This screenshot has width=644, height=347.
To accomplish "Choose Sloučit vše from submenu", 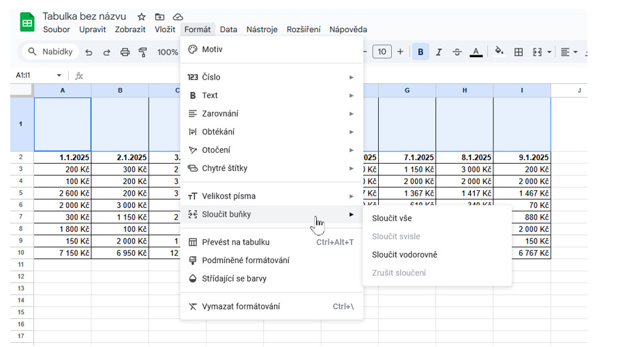I will coord(392,218).
